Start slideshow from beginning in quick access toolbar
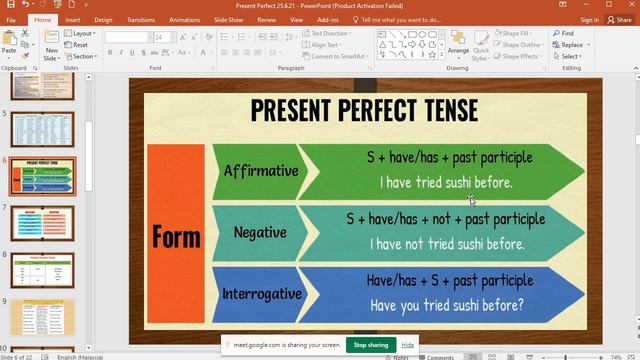Viewport: 640px width, 360px height. 58,4
